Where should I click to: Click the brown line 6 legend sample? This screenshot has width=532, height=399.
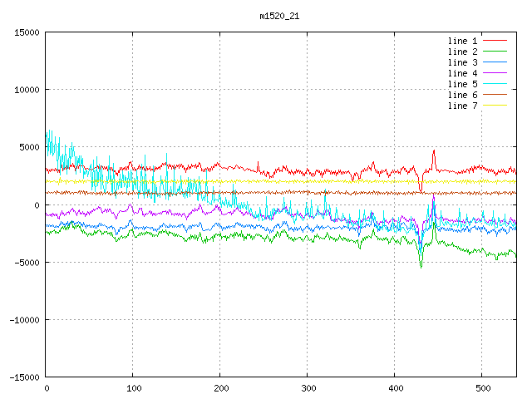(x=495, y=95)
